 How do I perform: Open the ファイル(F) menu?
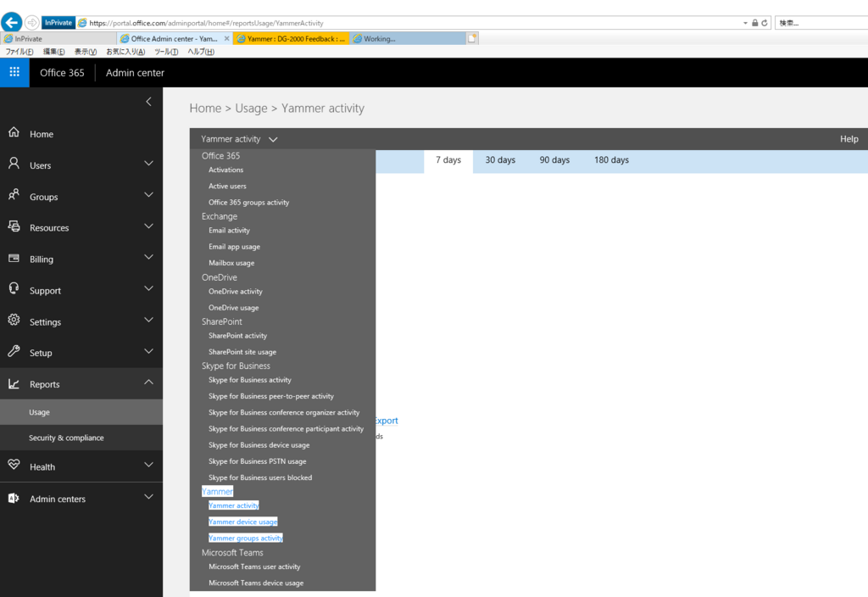click(x=19, y=52)
